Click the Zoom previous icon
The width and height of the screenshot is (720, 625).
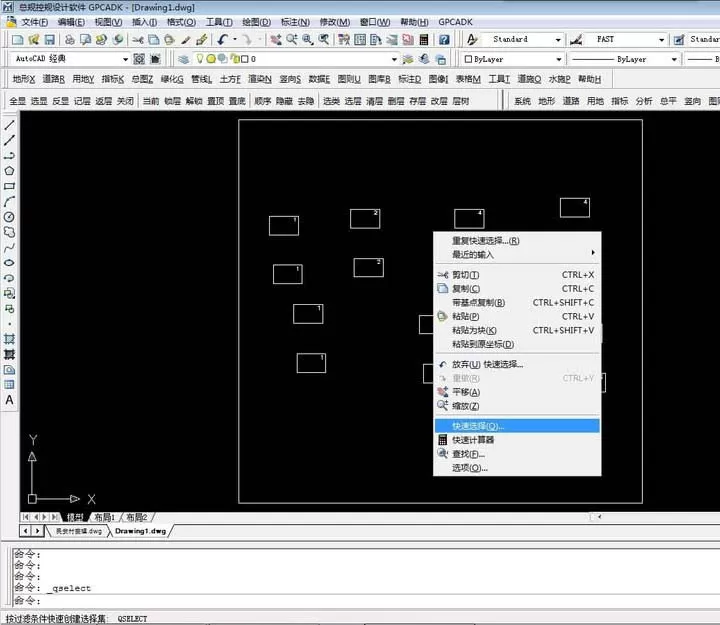point(324,40)
